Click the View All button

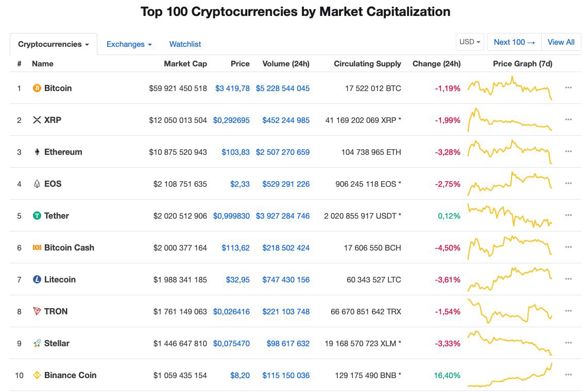(561, 42)
